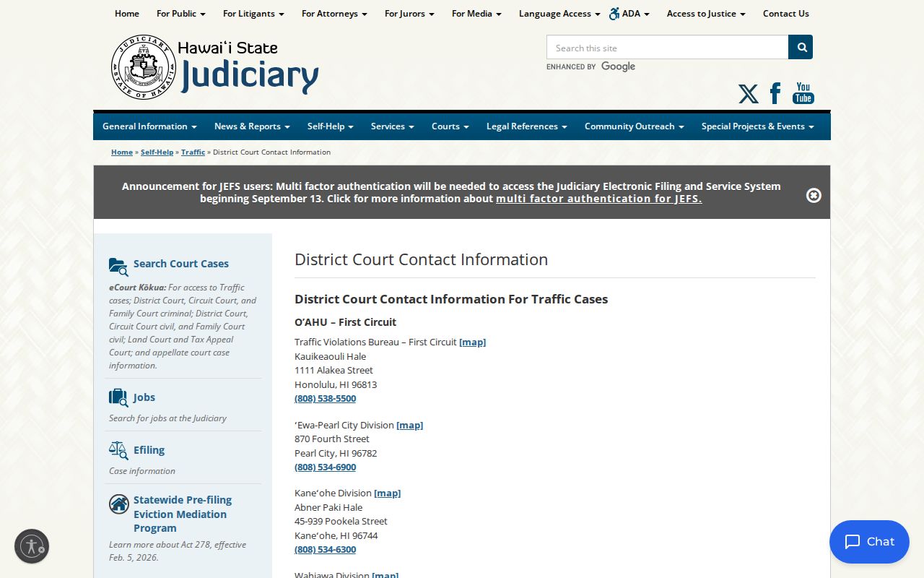Click the ADA wheelchair icon
Screen dimensions: 924x578
[614, 14]
